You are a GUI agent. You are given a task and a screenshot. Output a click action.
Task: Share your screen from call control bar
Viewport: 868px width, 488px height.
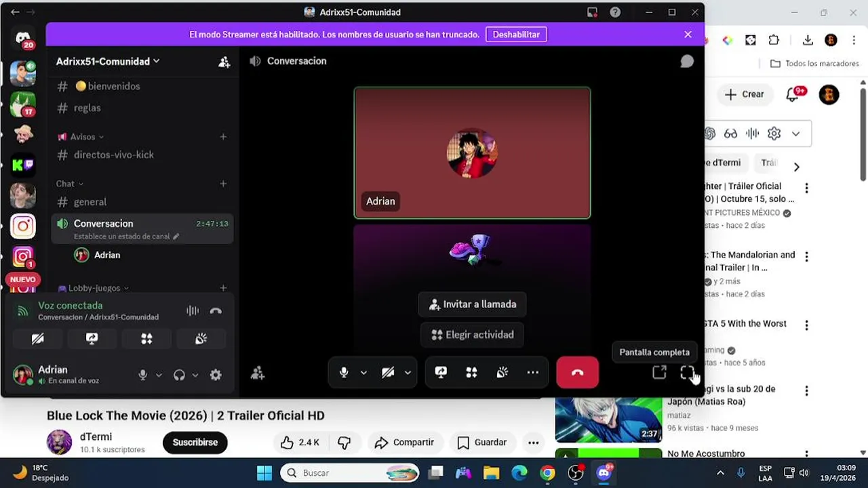[x=441, y=372]
